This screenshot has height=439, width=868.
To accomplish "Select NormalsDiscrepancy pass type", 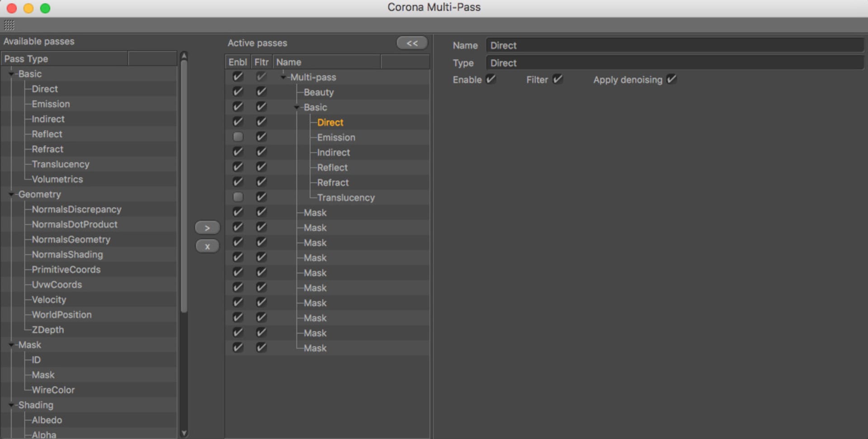I will pos(76,210).
